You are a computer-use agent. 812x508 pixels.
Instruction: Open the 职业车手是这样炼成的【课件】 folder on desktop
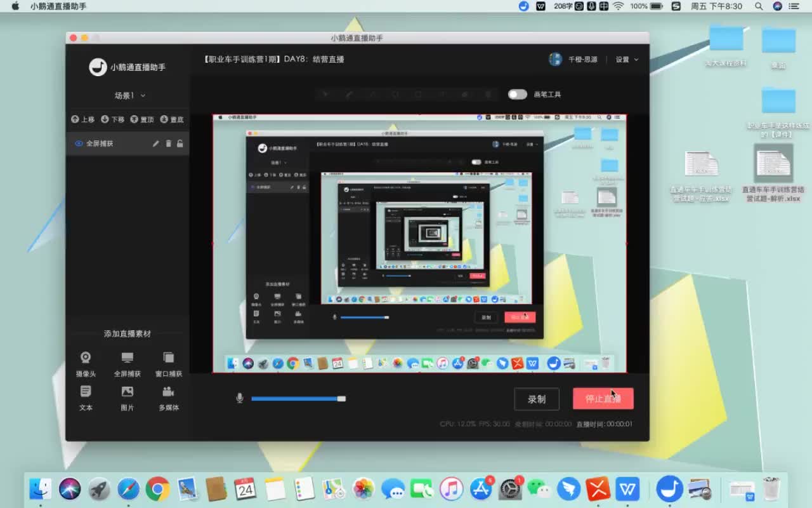[x=778, y=113]
